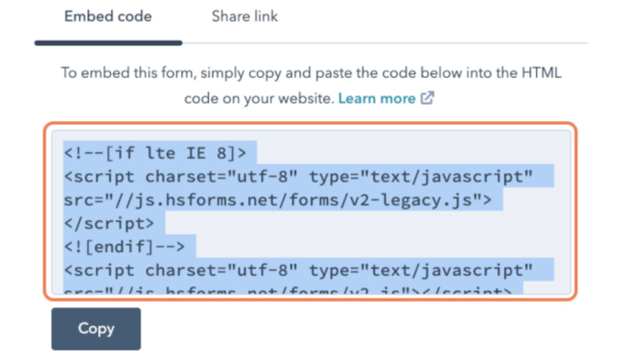Screen dimensions: 624x364
Task: Click the "code on your website" text
Action: click(x=257, y=98)
